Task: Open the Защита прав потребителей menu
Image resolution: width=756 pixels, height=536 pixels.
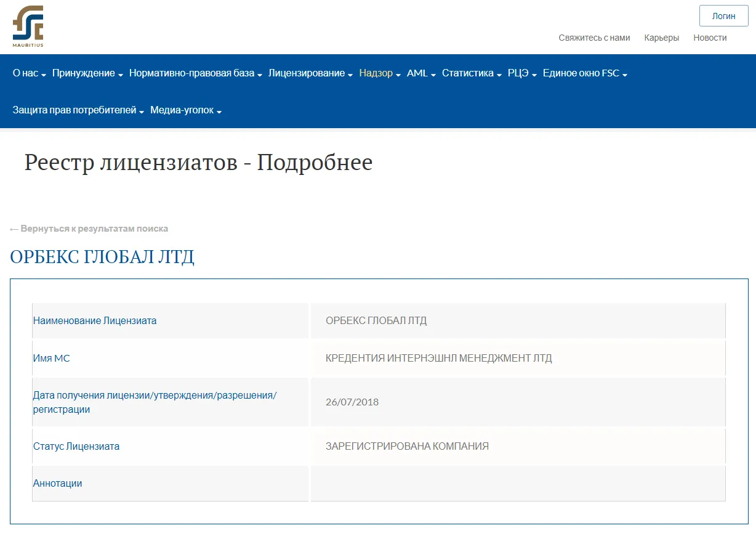Action: click(79, 110)
